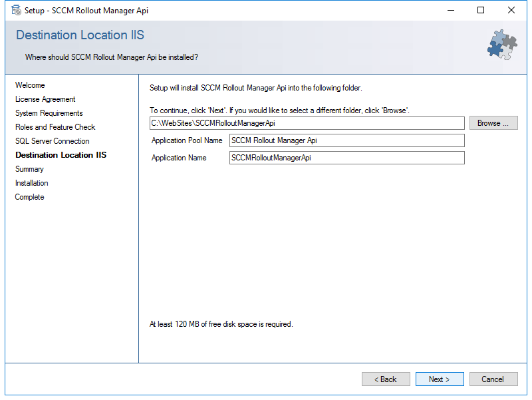Screen dimensions: 532x400
Task: Maximize the setup window
Action: coord(481,10)
